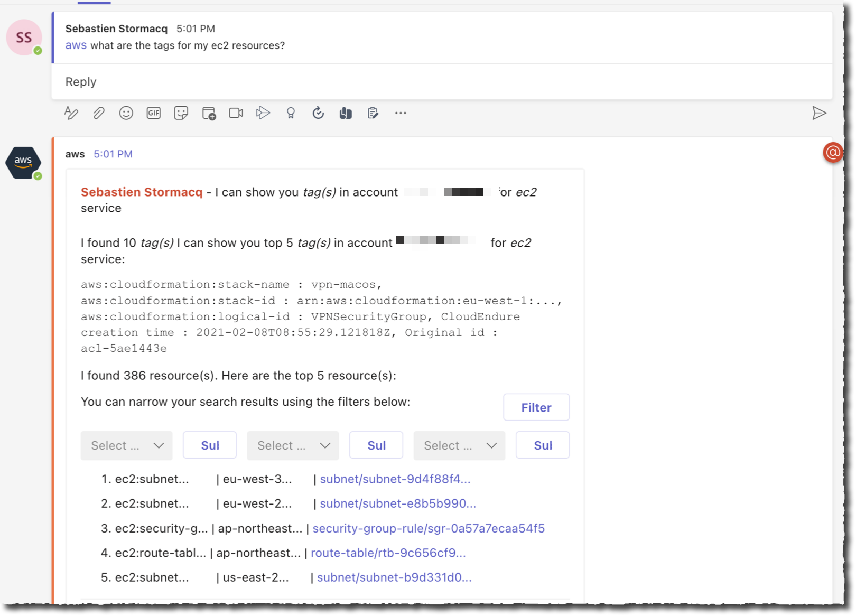This screenshot has height=616, width=856.
Task: Attach a file to the reply
Action: [99, 113]
